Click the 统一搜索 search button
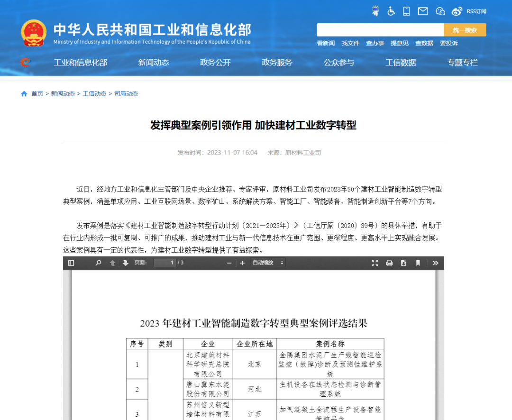Image resolution: width=512 pixels, height=420 pixels. tap(465, 29)
